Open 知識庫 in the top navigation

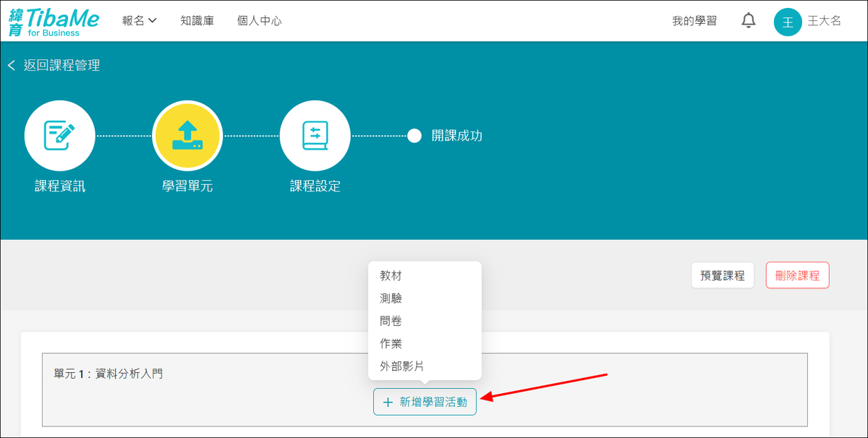tap(197, 21)
